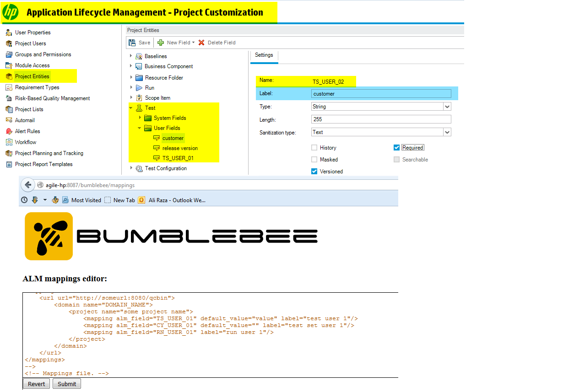The width and height of the screenshot is (585, 392).
Task: Click Project Planning and Tracking icon
Action: point(9,153)
